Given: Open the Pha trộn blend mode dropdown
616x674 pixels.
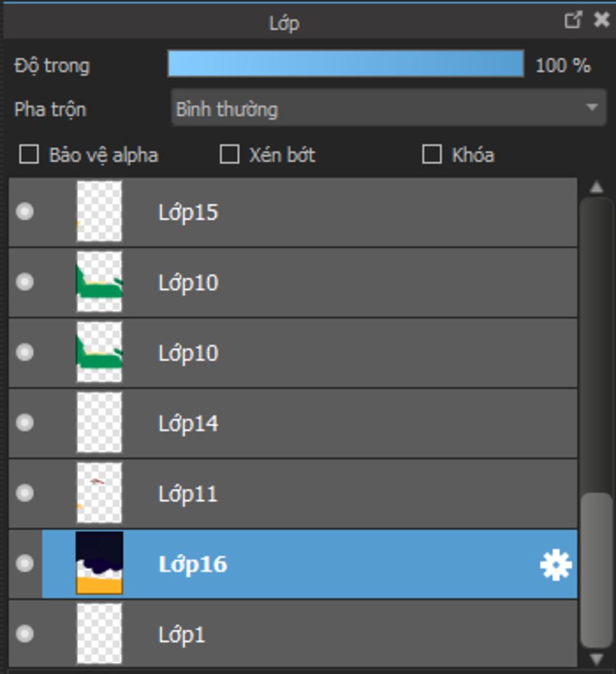Looking at the screenshot, I should click(x=388, y=109).
